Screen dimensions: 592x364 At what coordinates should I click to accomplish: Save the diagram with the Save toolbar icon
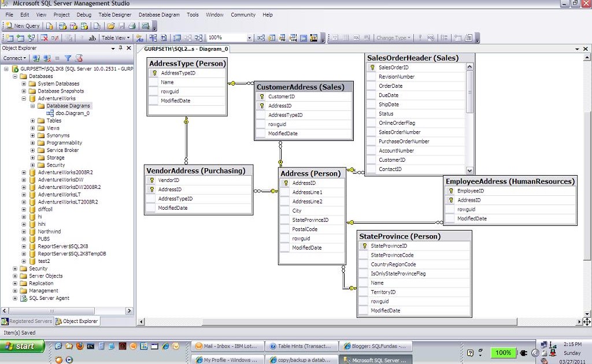click(121, 27)
